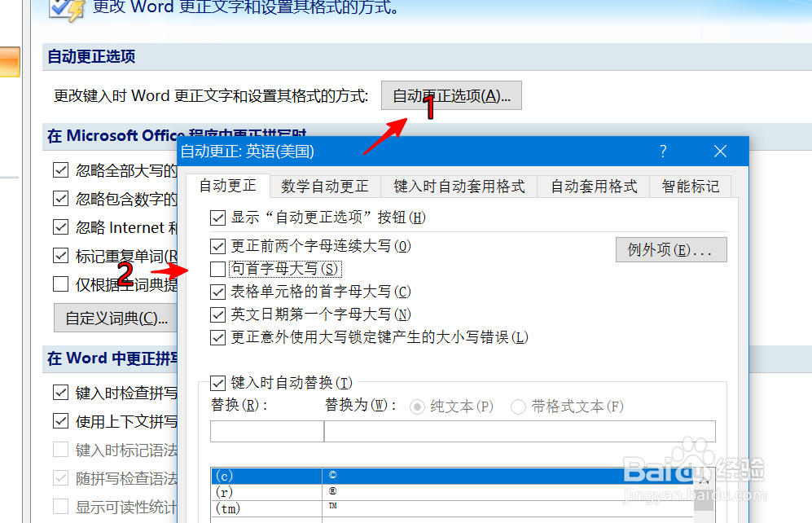812x523 pixels.
Task: Enable 句首字母大写 checkbox
Action: [x=217, y=269]
